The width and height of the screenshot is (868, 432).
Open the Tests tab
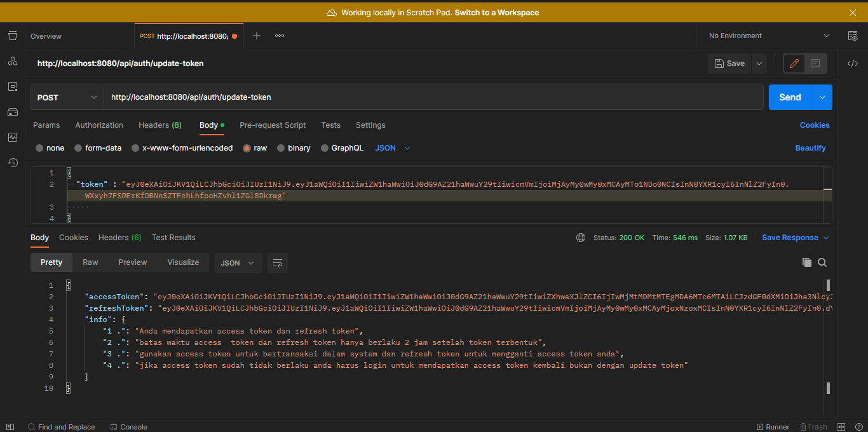[330, 125]
